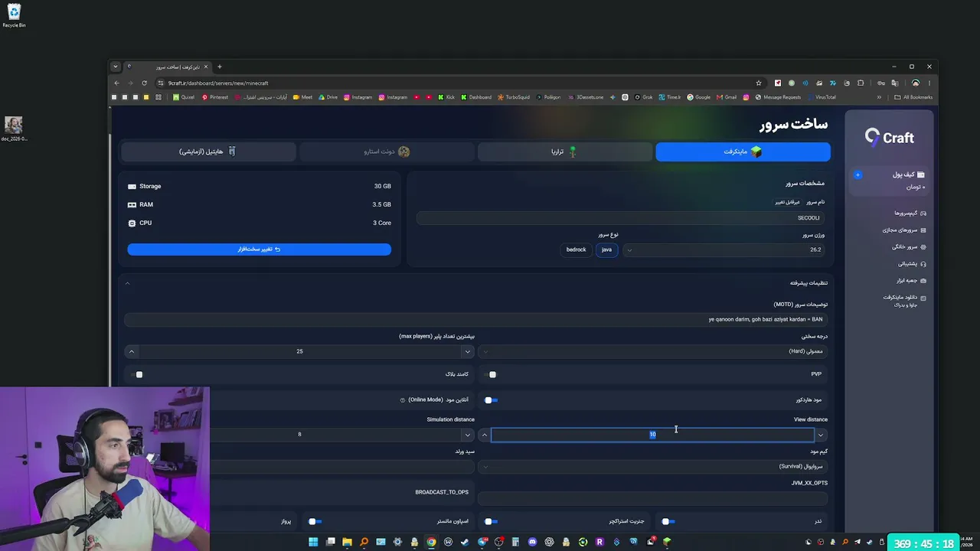Switch to the تراریا game tab
Screen dimensions: 980x551
tap(564, 152)
